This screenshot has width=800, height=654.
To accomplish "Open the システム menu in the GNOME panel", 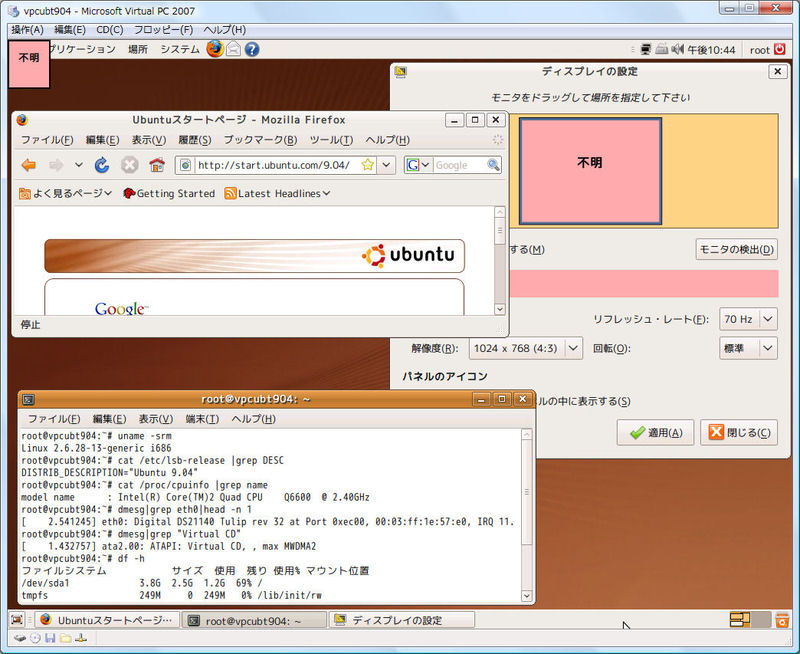I will click(x=180, y=49).
